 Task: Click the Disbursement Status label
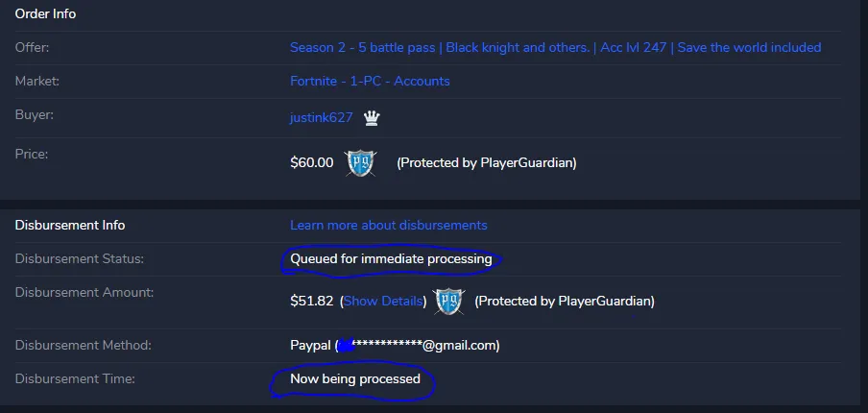(79, 259)
